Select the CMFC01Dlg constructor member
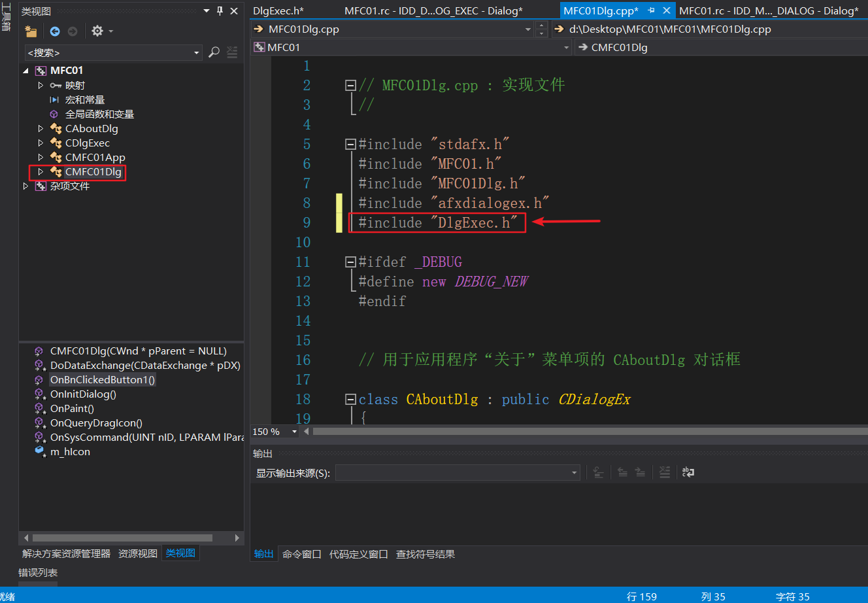The width and height of the screenshot is (868, 603). pos(139,351)
